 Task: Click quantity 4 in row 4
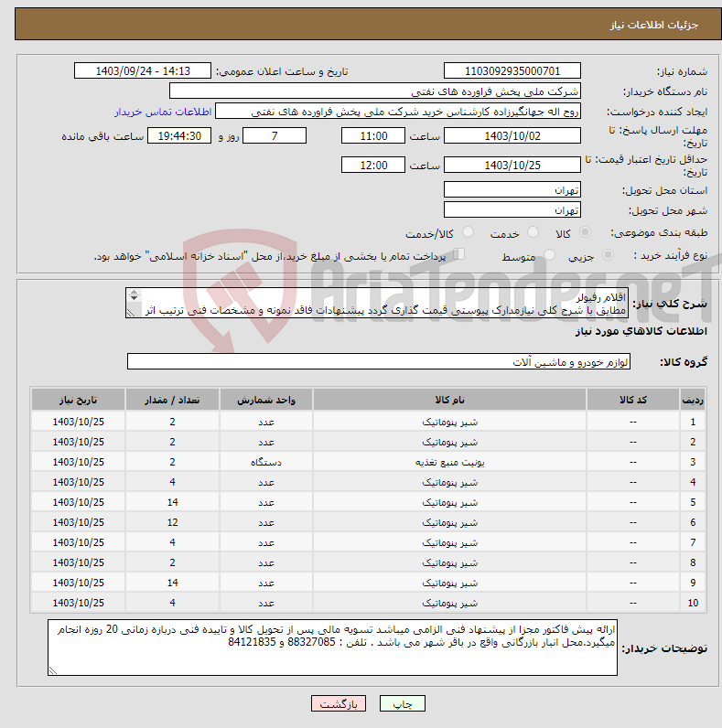pyautogui.click(x=172, y=482)
